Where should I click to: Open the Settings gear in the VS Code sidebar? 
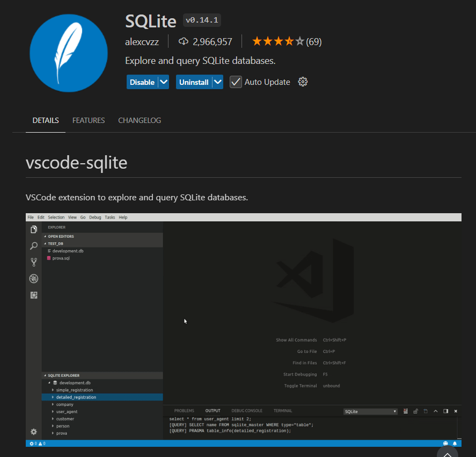[33, 431]
